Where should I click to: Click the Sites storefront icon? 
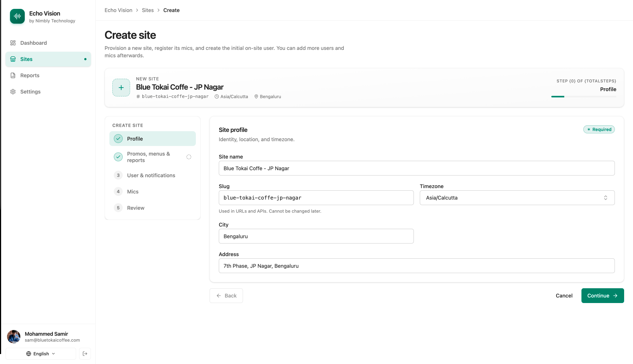click(x=13, y=59)
